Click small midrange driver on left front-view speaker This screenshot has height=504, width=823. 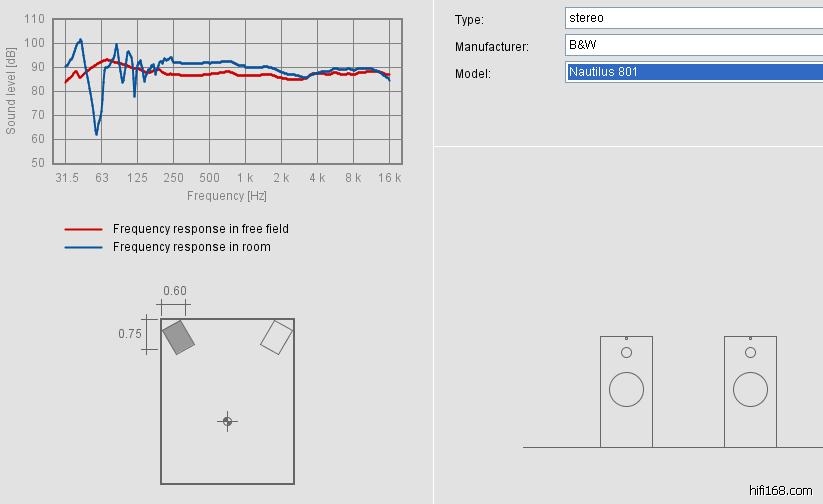[626, 352]
